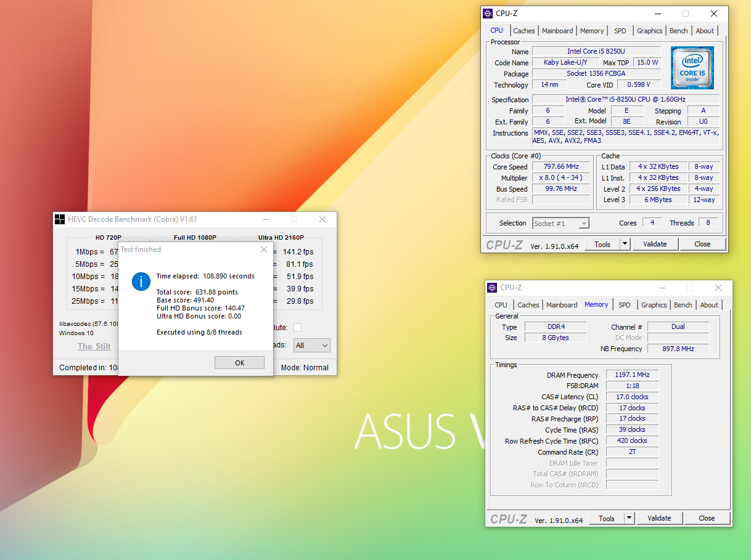This screenshot has height=560, width=751.
Task: Click the 29.8 fps result value
Action: pos(300,301)
